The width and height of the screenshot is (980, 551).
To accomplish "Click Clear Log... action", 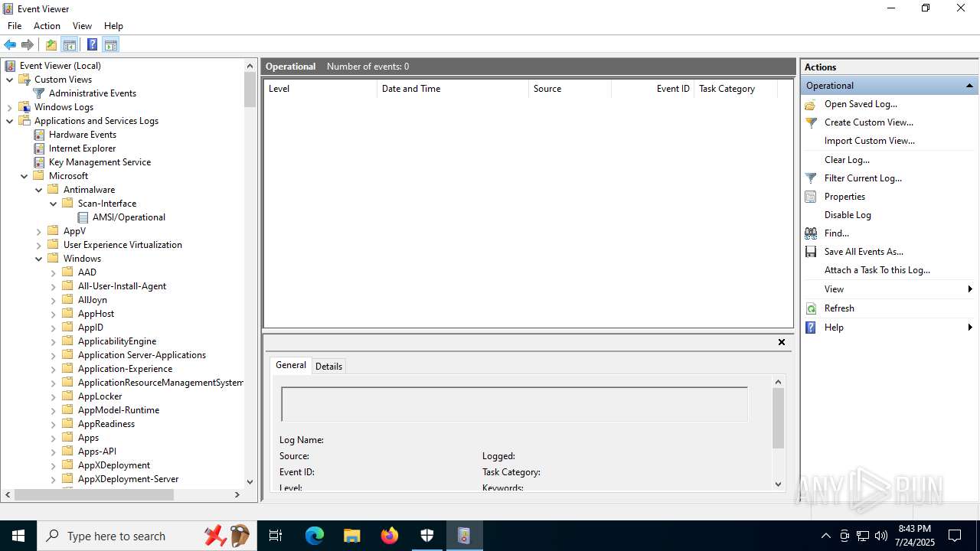I will coord(847,160).
